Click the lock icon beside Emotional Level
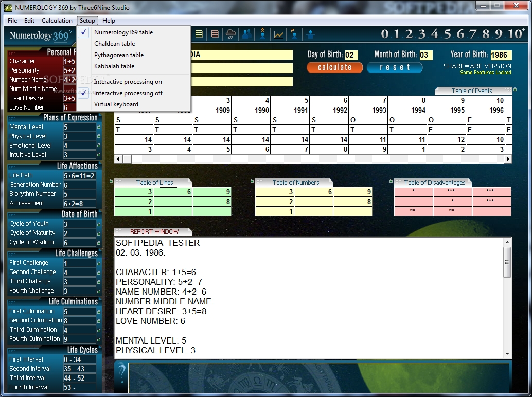The height and width of the screenshot is (397, 532). [99, 146]
